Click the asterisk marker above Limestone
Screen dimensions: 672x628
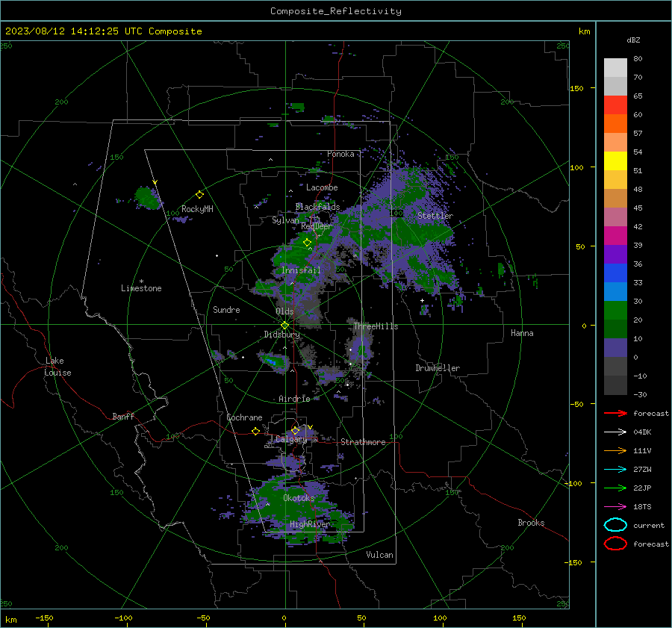(141, 282)
